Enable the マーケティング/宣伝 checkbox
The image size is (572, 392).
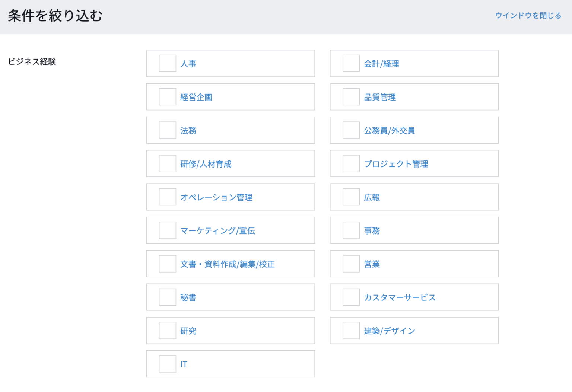(167, 230)
